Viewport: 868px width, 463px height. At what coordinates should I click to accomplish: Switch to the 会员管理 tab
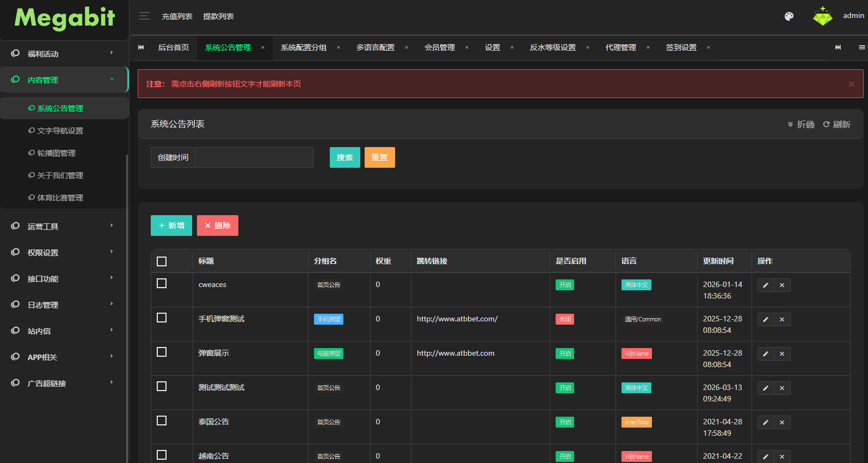click(x=439, y=48)
